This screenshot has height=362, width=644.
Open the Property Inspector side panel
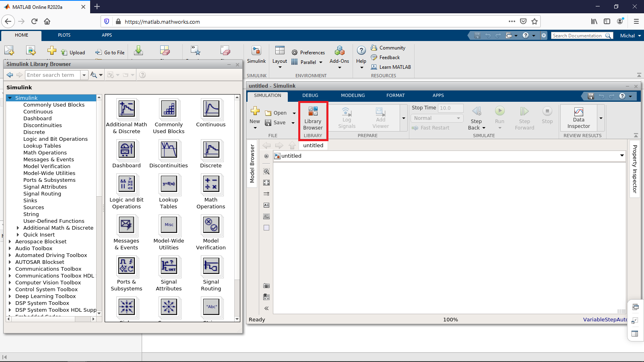point(635,169)
